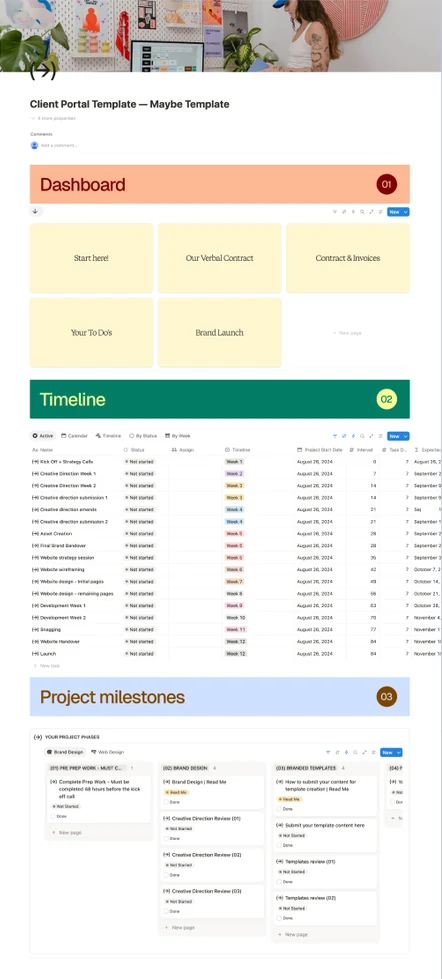This screenshot has width=442, height=979.
Task: Open the Contract & Invoices card
Action: [x=348, y=258]
